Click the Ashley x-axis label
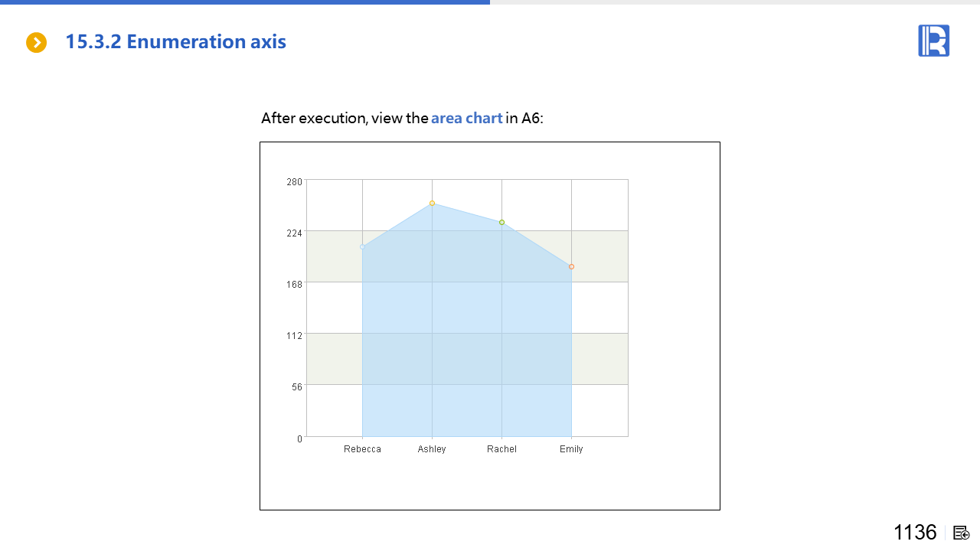980x551 pixels. click(432, 449)
